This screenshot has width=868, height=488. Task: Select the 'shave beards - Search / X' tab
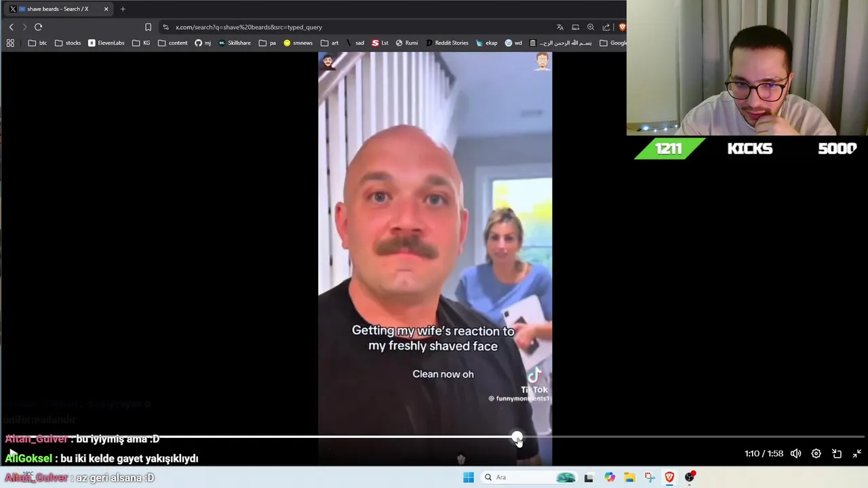(x=58, y=9)
